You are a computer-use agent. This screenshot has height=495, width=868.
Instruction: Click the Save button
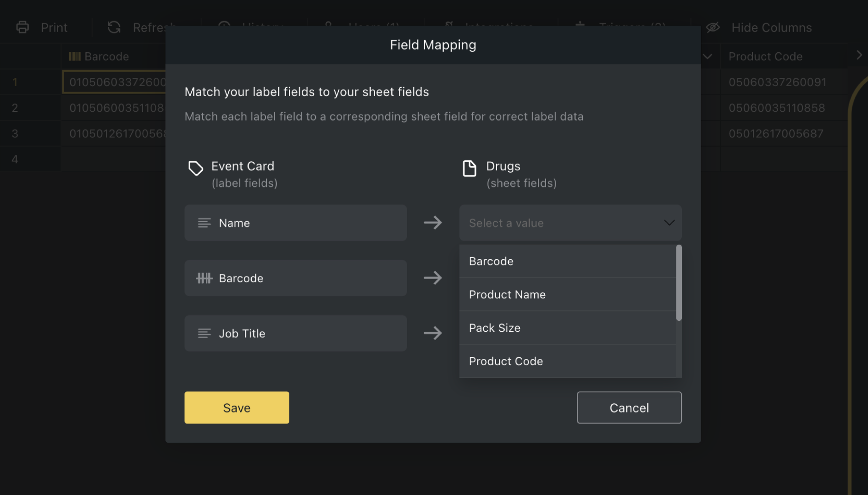pos(237,407)
